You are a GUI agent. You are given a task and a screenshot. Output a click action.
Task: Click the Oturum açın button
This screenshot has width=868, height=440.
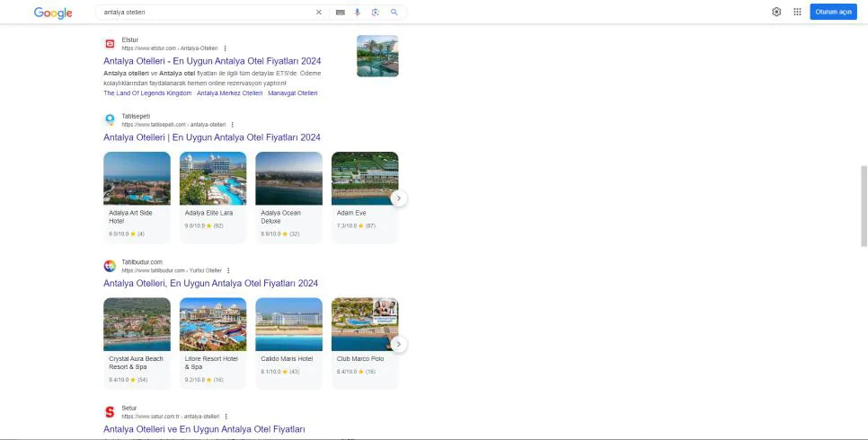pos(833,12)
